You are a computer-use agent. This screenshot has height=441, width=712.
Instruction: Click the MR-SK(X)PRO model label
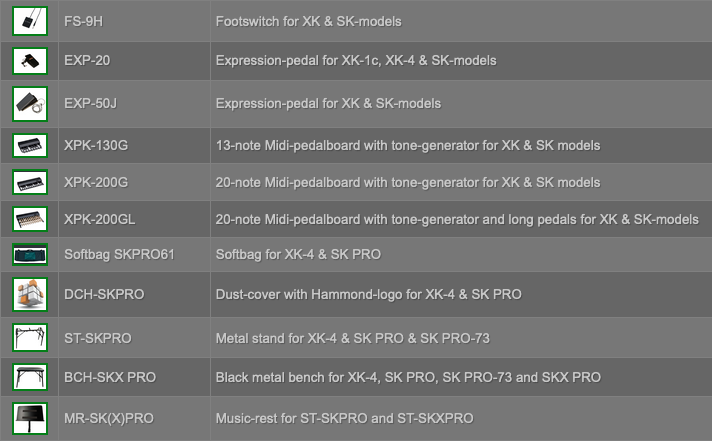(109, 418)
